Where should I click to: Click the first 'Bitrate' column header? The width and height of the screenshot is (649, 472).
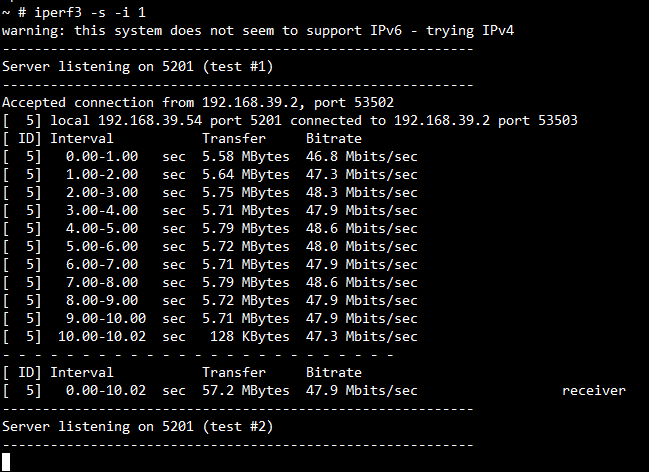coord(334,139)
